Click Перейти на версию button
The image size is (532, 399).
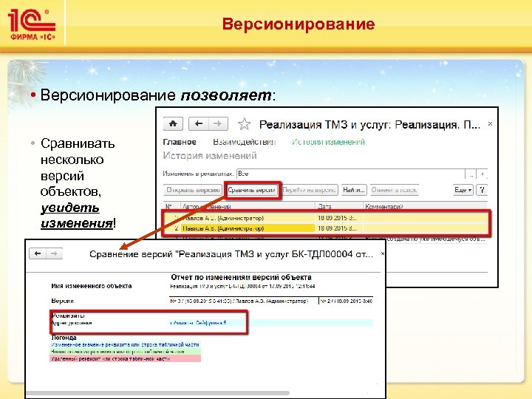click(x=309, y=190)
